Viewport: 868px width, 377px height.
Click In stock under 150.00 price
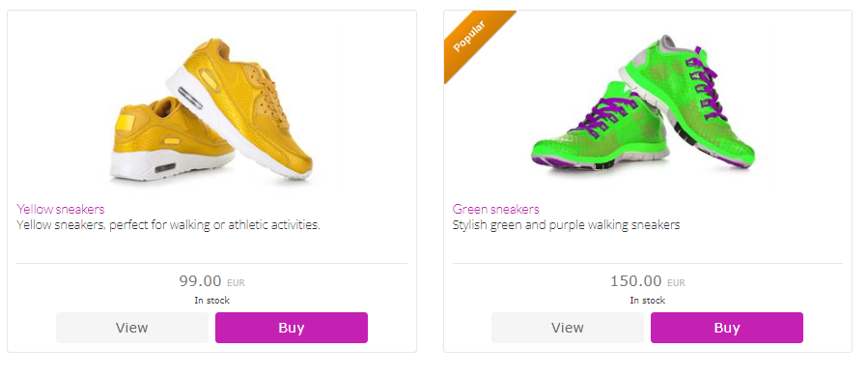[x=647, y=301]
